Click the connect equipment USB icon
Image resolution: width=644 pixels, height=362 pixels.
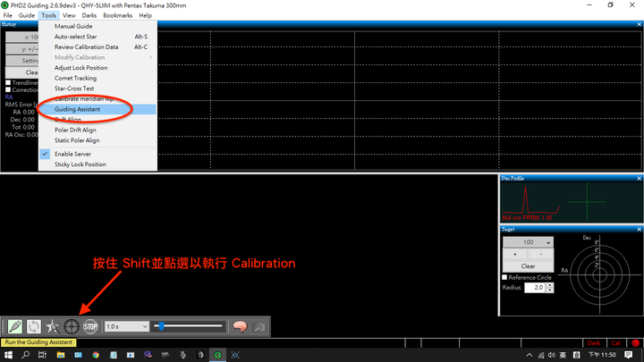(15, 327)
